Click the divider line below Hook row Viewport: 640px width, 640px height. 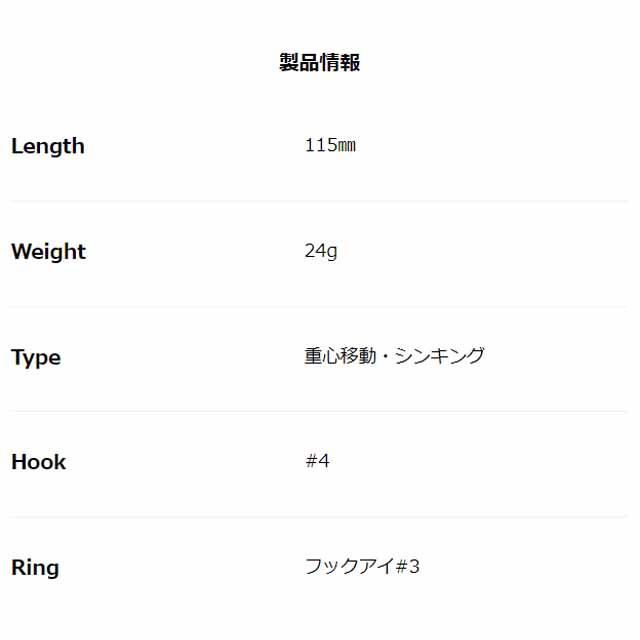click(x=318, y=517)
